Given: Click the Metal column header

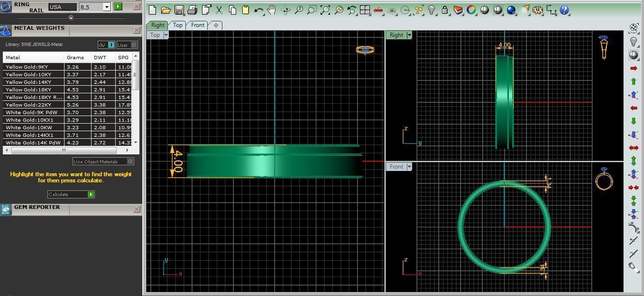Looking at the screenshot, I should coord(34,57).
